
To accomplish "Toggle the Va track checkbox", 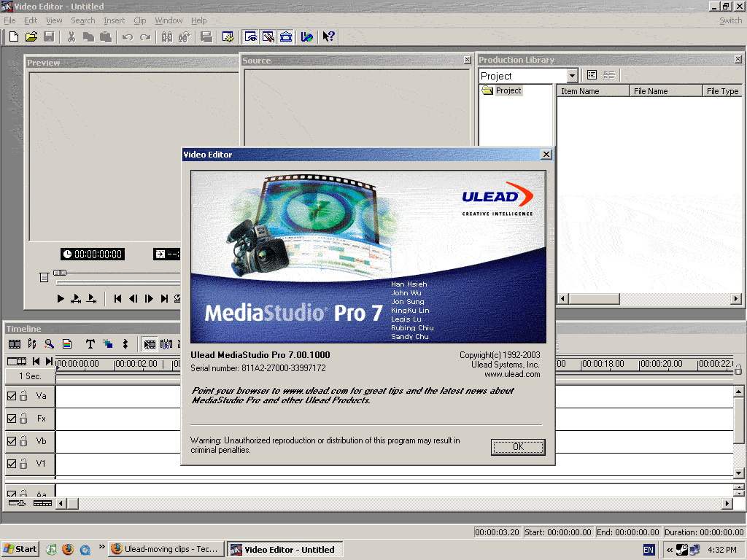I will click(x=12, y=396).
